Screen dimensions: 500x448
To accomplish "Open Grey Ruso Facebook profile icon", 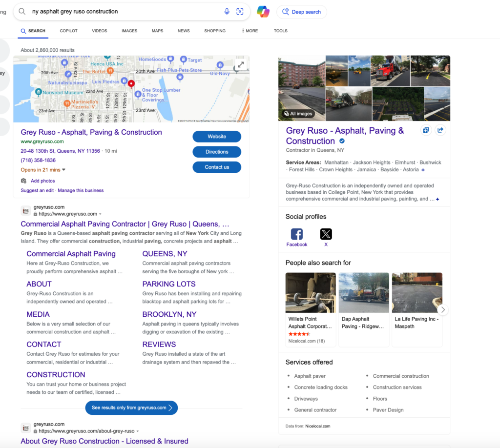I will coord(297,234).
